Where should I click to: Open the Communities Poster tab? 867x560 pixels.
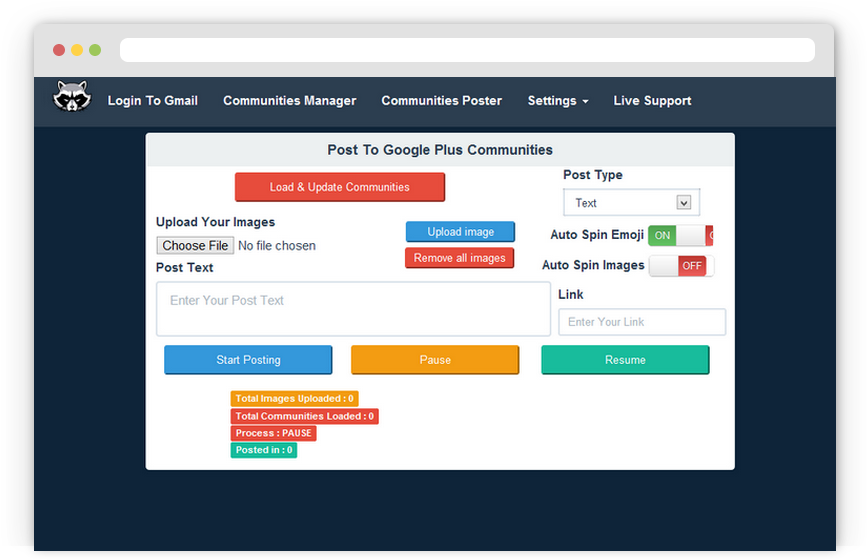click(441, 101)
